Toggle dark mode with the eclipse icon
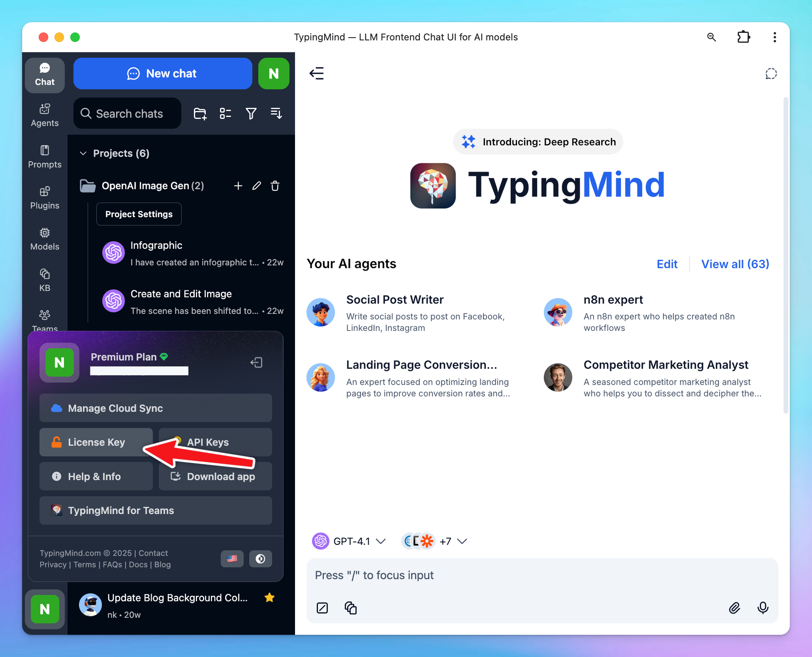812x657 pixels. point(260,559)
